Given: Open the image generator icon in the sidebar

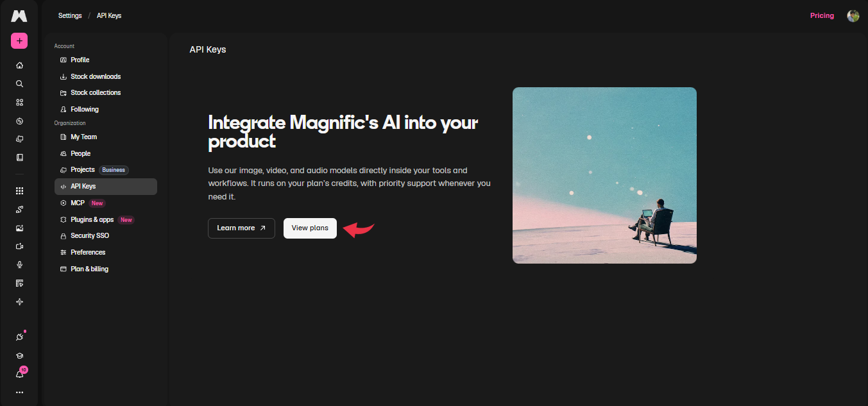Looking at the screenshot, I should [19, 228].
